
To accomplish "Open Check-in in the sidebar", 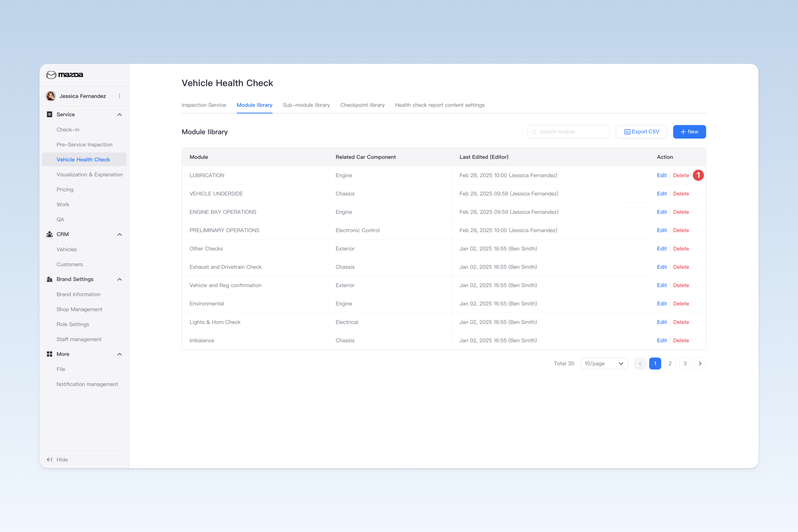I will 68,130.
